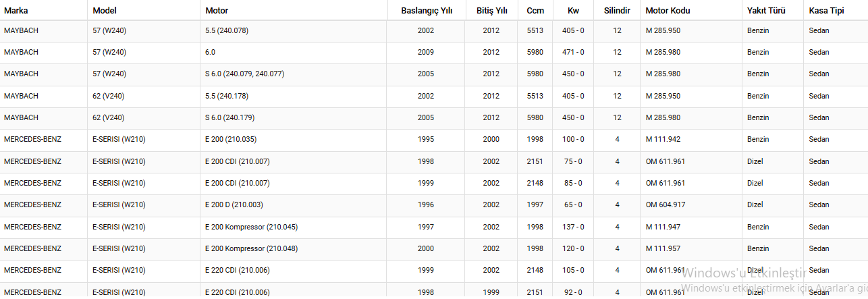Sort by Baslangıç Yılı column header

(x=426, y=11)
